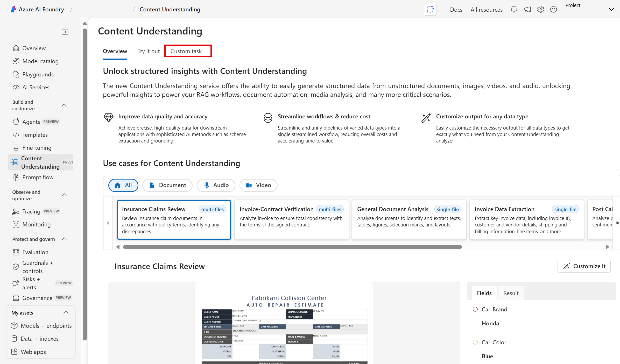
Task: Collapse the left navigation sidebar
Action: pyautogui.click(x=65, y=32)
